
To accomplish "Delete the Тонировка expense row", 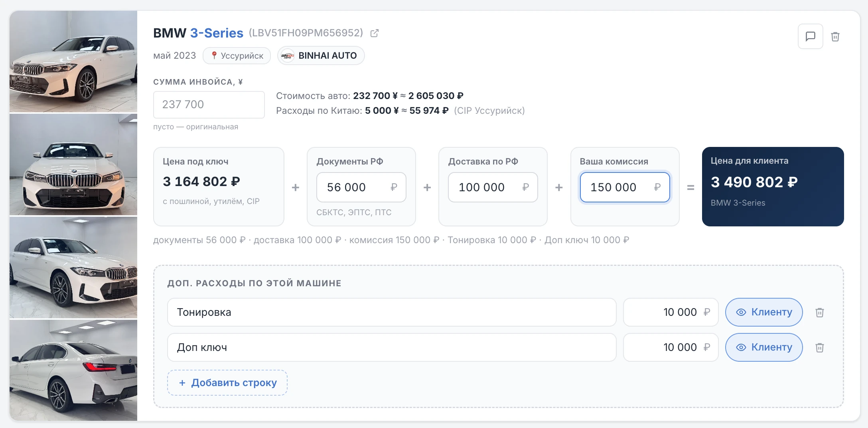I will pyautogui.click(x=820, y=312).
